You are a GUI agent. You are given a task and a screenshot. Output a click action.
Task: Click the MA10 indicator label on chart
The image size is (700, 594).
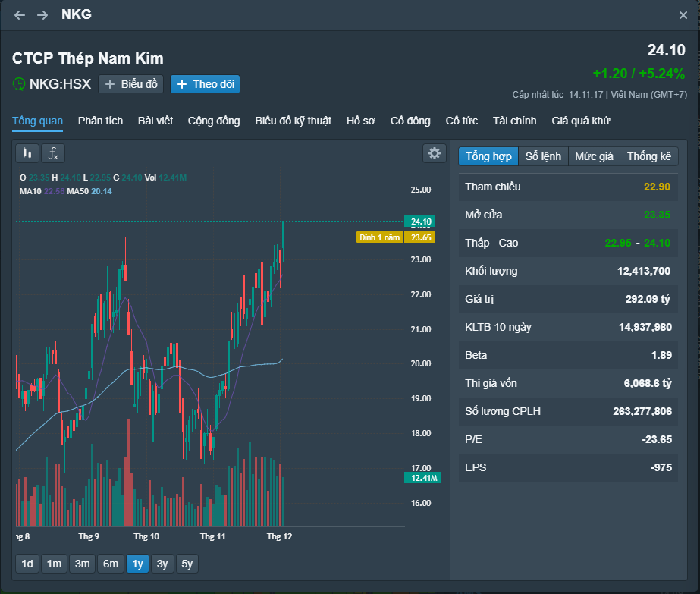point(30,191)
